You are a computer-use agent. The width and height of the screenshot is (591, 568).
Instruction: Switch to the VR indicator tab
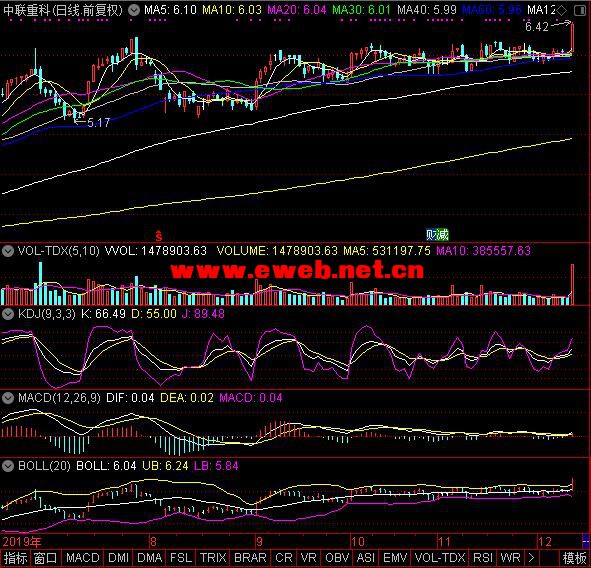point(308,558)
